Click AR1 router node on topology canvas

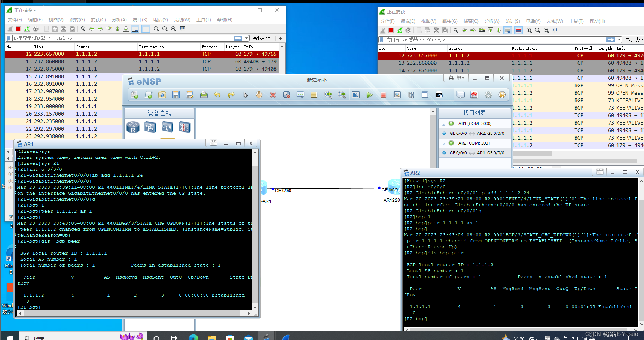[264, 188]
